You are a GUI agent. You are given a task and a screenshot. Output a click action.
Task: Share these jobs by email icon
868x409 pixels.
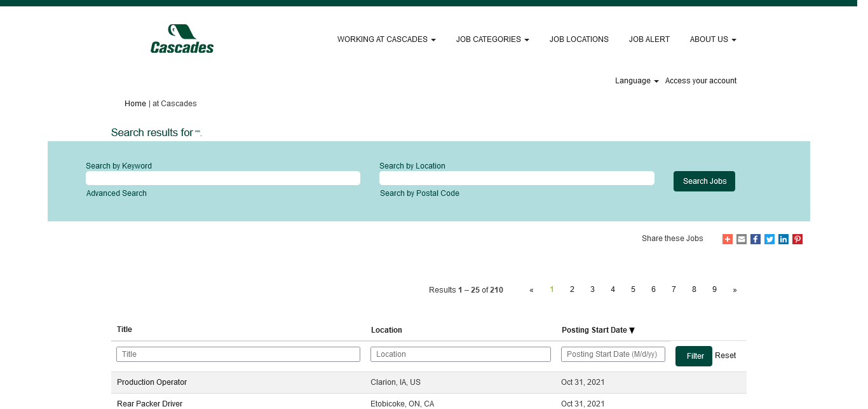(x=742, y=239)
